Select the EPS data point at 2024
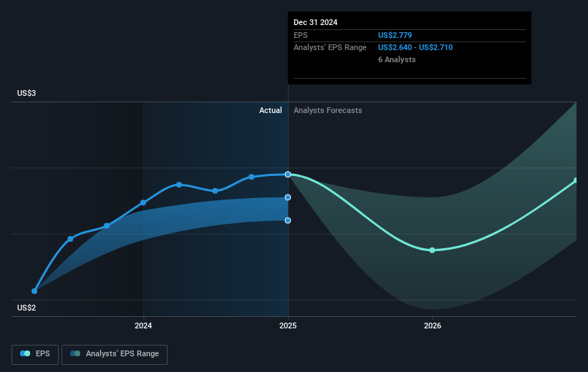The width and height of the screenshot is (588, 372). coord(143,202)
